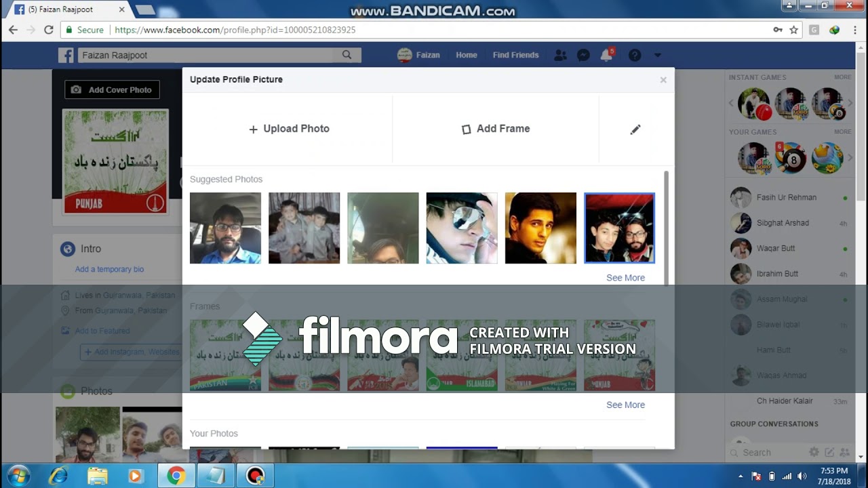Viewport: 868px width, 488px height.
Task: Click the pencil edit icon in dialog
Action: (x=635, y=129)
